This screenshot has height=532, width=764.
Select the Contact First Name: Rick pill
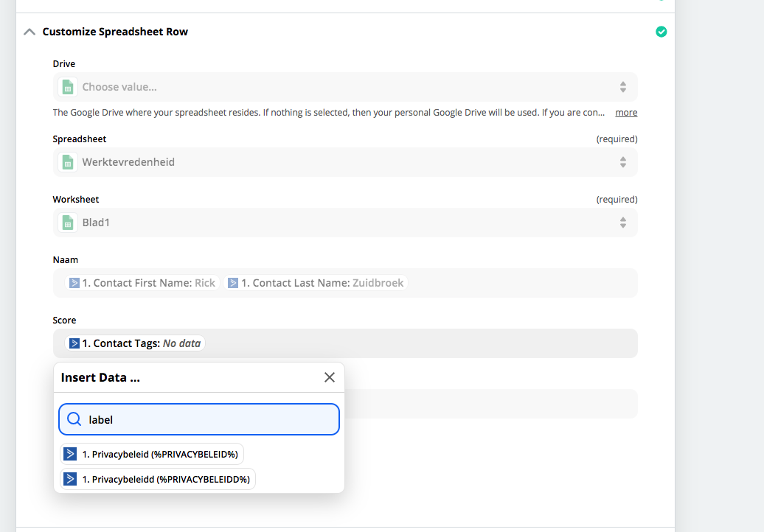click(x=142, y=283)
